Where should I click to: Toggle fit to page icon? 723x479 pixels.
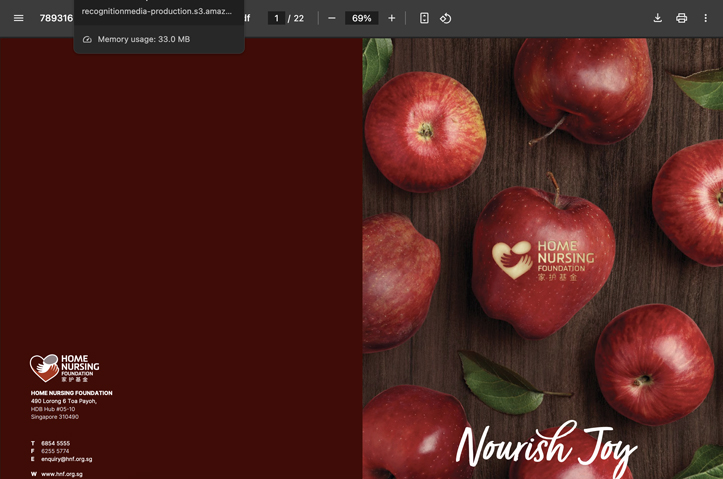click(x=424, y=18)
